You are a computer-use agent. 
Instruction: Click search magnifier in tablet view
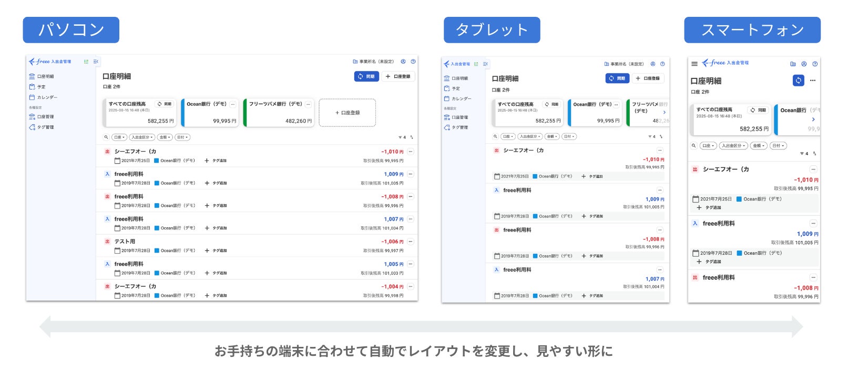[x=495, y=136]
